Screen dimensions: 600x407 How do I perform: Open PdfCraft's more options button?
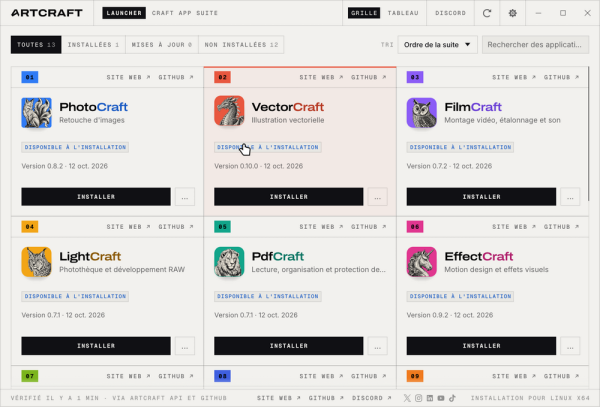coord(377,346)
